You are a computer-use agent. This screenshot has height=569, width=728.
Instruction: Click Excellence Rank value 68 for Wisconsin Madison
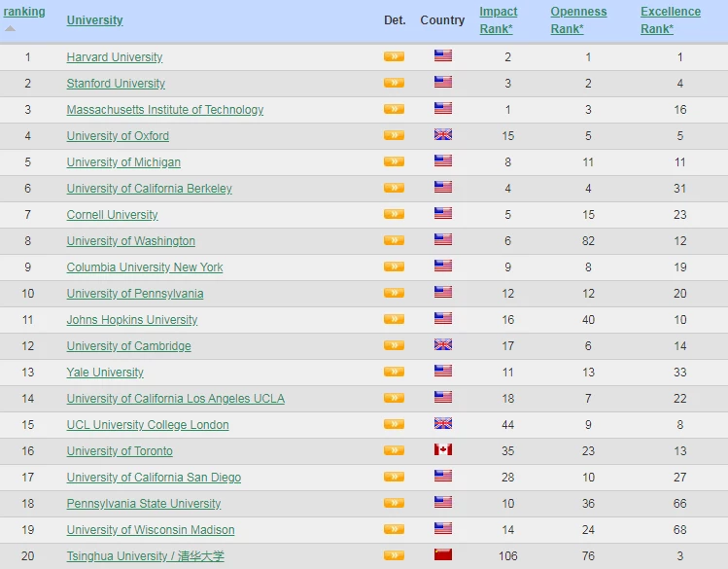pos(679,529)
